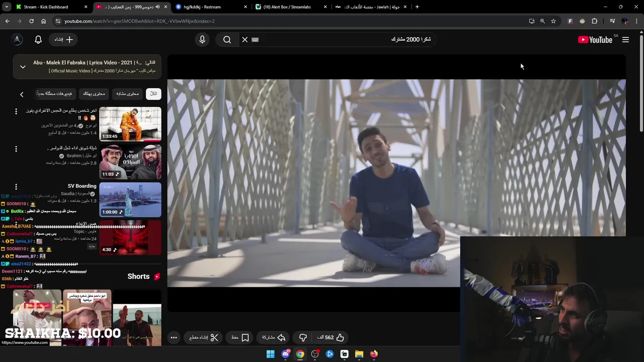This screenshot has height=362, width=644.
Task: Switch to the Jawlah games tab
Action: 370,7
